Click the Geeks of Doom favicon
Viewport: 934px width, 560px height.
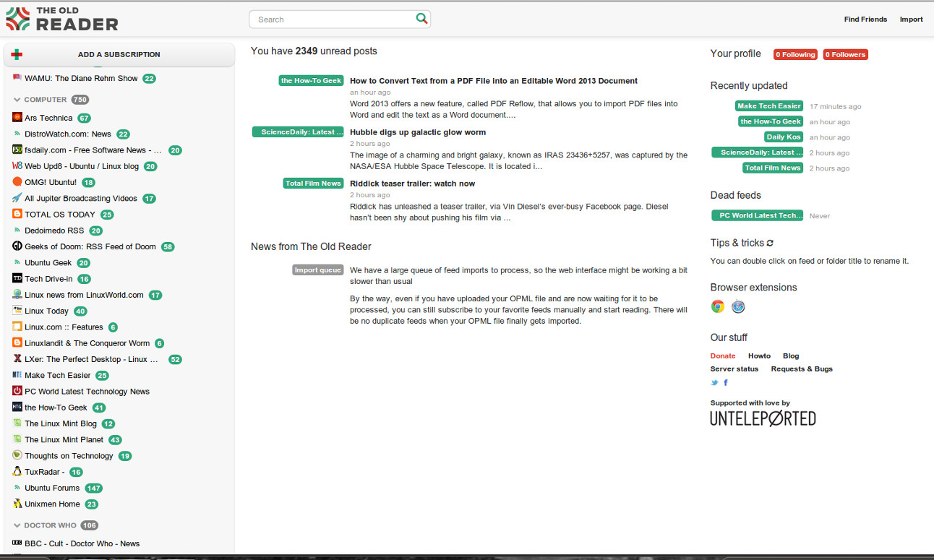(x=17, y=246)
